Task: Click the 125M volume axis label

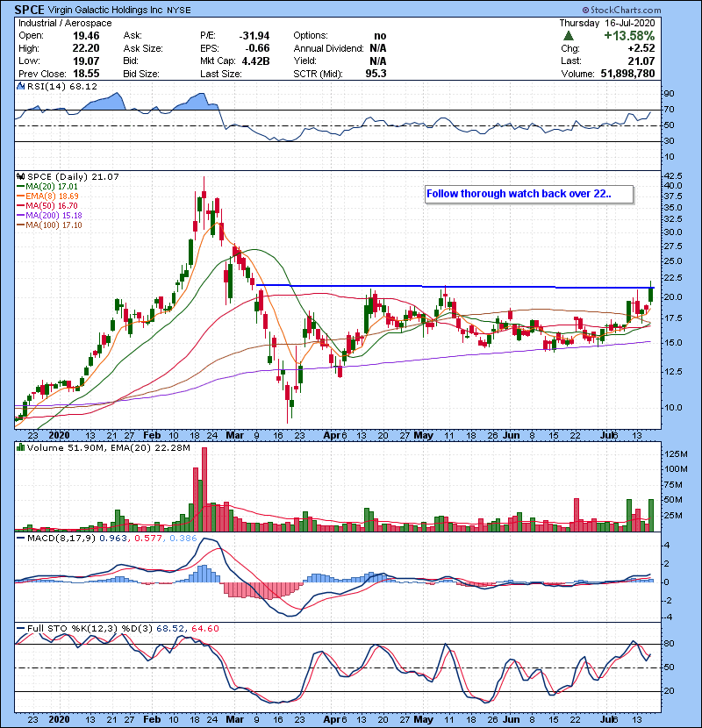Action: 676,453
